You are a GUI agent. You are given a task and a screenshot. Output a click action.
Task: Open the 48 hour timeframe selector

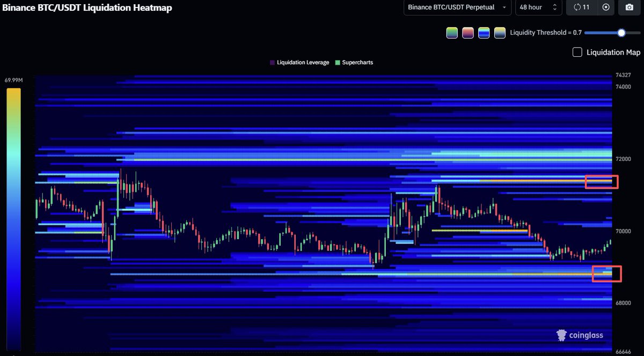pyautogui.click(x=539, y=8)
